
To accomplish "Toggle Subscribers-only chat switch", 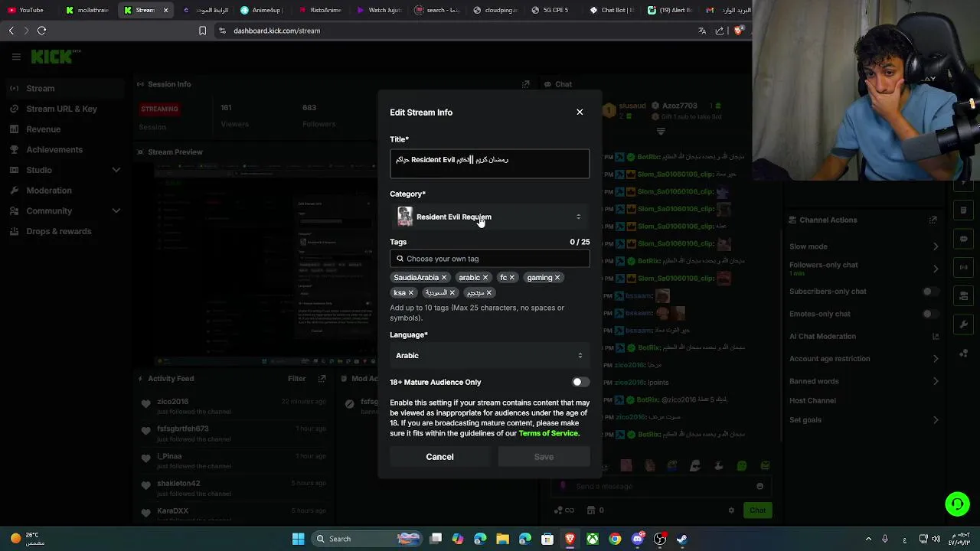I will pyautogui.click(x=930, y=292).
